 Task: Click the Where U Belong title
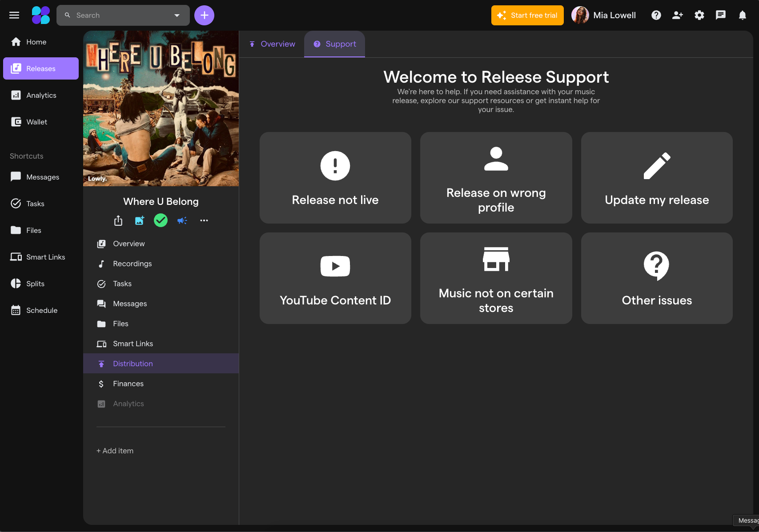[161, 201]
